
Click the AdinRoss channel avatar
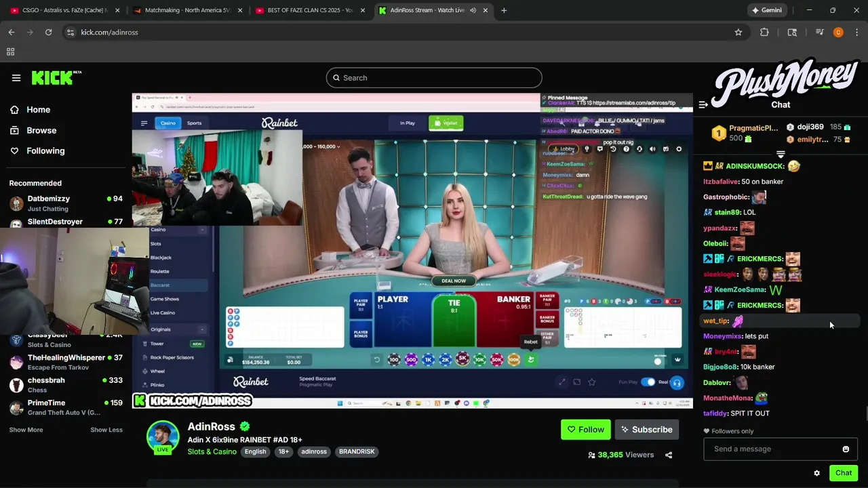point(163,437)
